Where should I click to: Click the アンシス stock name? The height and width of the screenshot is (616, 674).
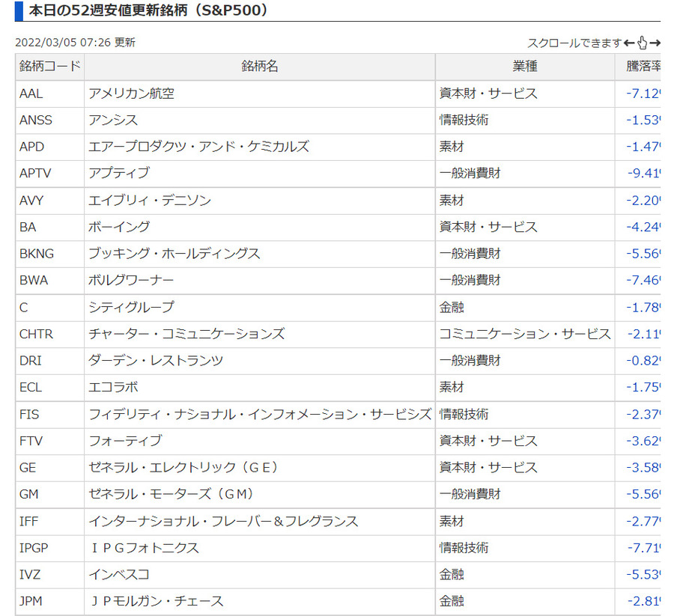coord(113,121)
